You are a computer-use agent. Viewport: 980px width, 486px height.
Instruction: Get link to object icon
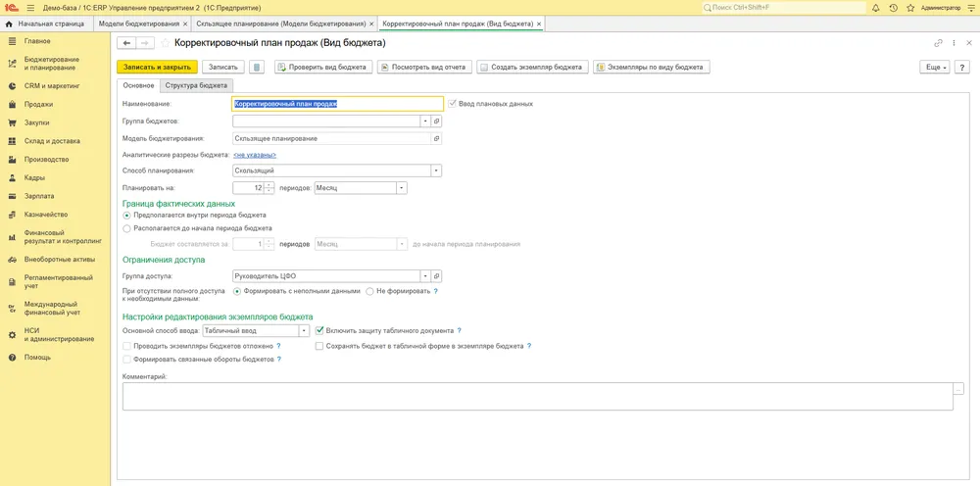938,43
